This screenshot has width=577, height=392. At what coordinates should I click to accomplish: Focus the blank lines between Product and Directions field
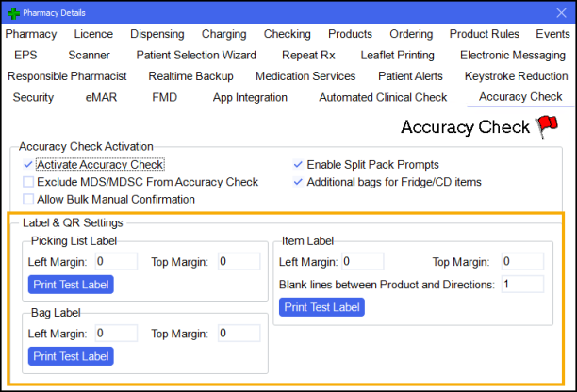coord(521,284)
